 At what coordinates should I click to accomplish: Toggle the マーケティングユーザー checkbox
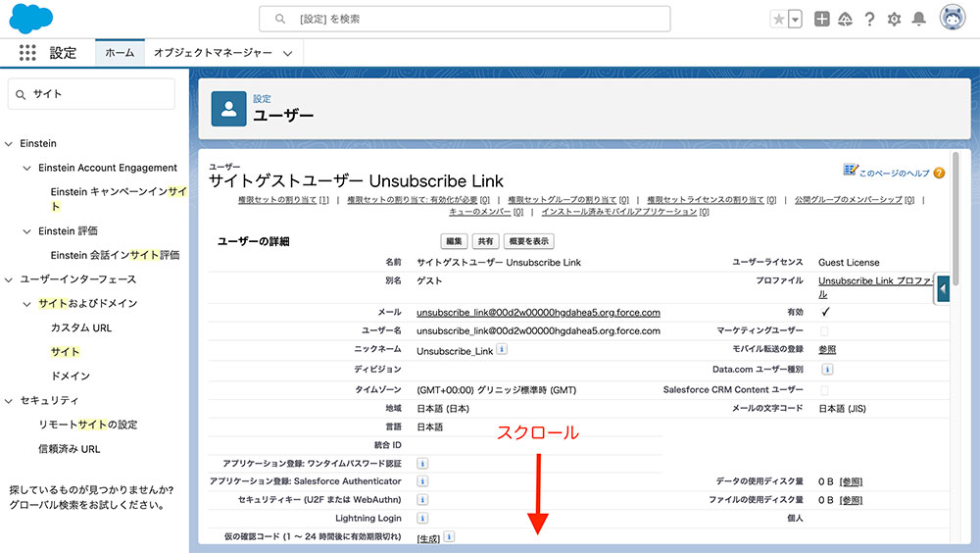824,331
